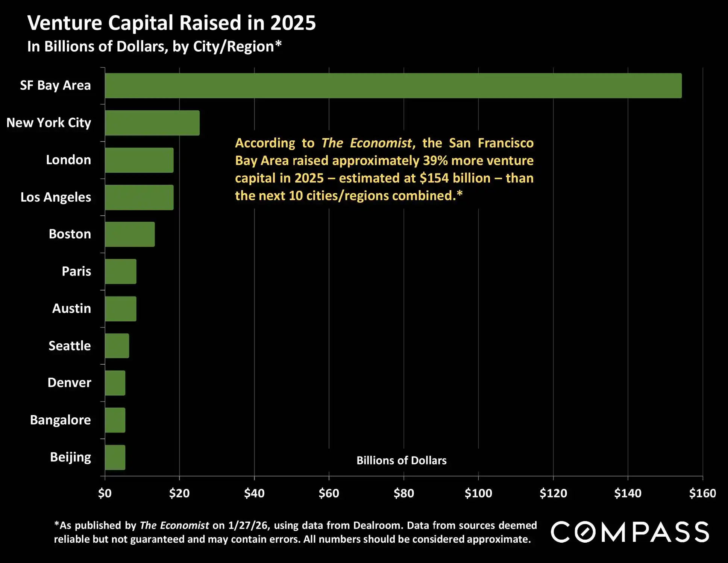This screenshot has height=563, width=728.
Task: Click the Billions of Dollars axis title
Action: pos(401,460)
